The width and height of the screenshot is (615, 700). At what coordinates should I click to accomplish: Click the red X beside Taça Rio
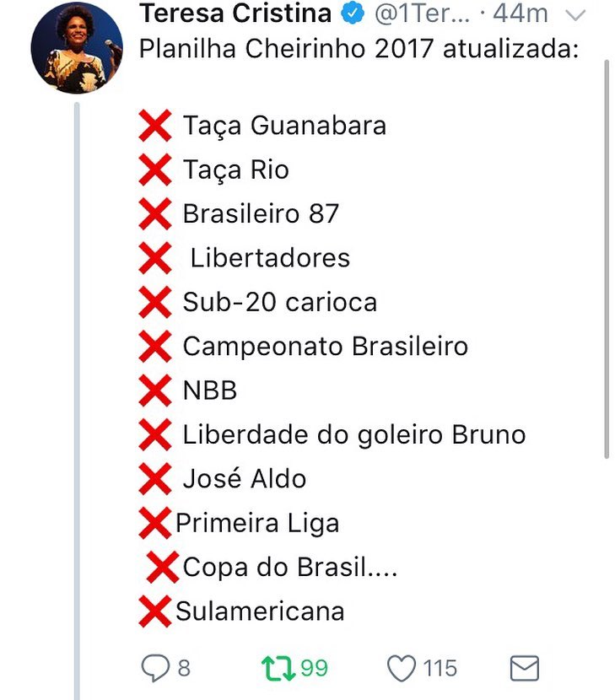tap(155, 170)
